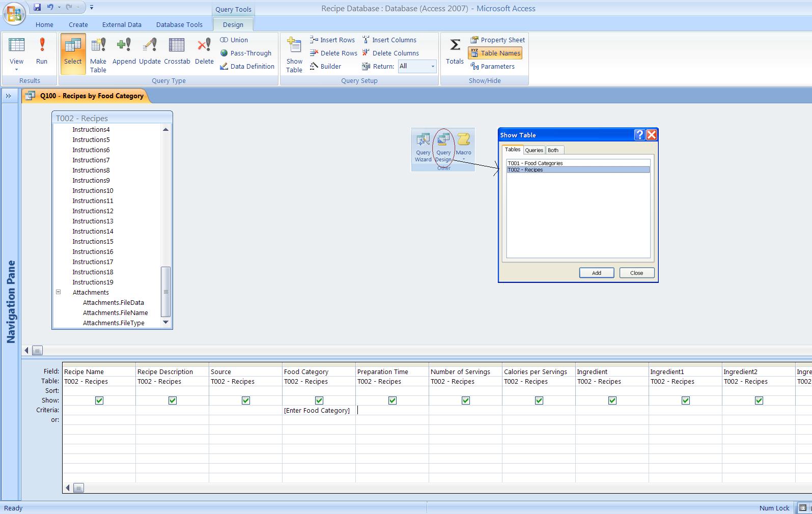Screen dimensions: 812x514
Task: Collapse the Attachments field node
Action: coord(59,292)
